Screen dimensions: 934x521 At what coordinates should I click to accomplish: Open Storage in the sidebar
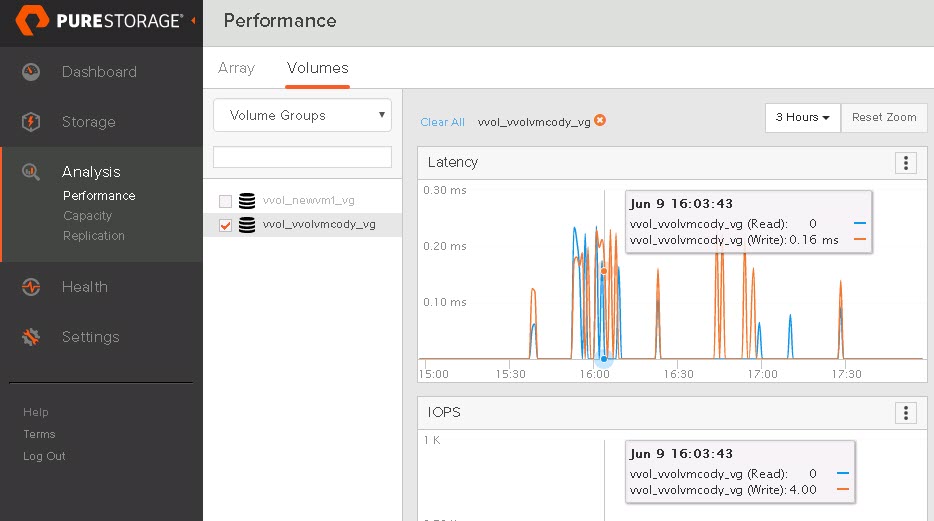tap(89, 122)
